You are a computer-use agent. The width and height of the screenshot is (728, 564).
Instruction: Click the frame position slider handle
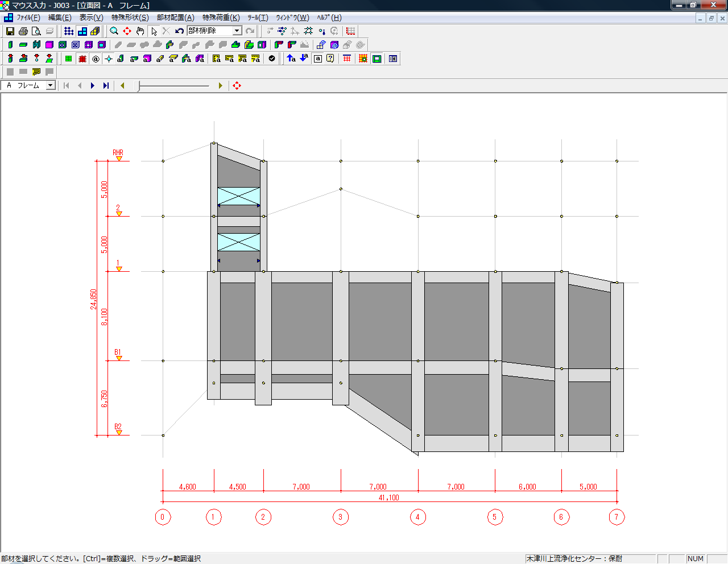tap(139, 86)
